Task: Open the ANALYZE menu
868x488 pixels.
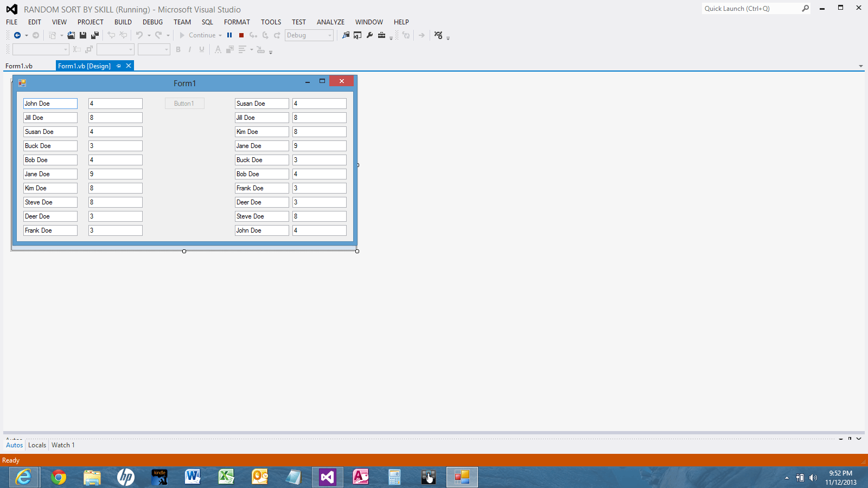Action: (x=330, y=22)
